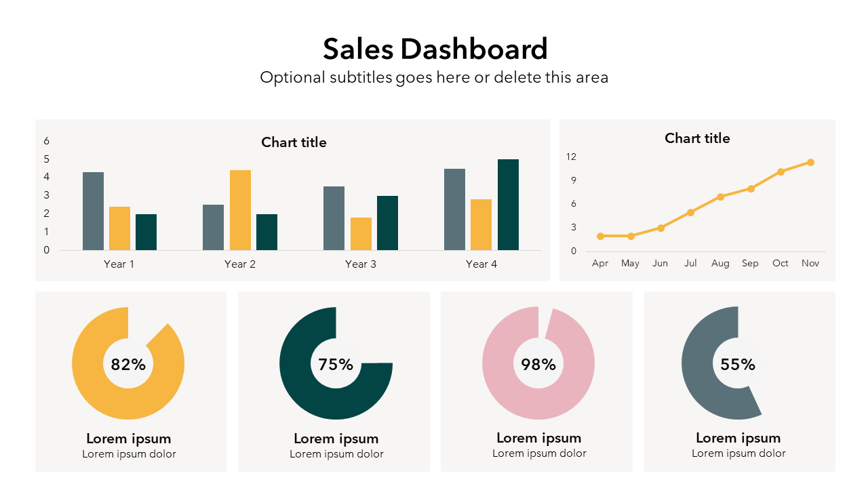Image resolution: width=868 pixels, height=488 pixels.
Task: Click the yellow bar in the Year 2 group
Action: (240, 210)
